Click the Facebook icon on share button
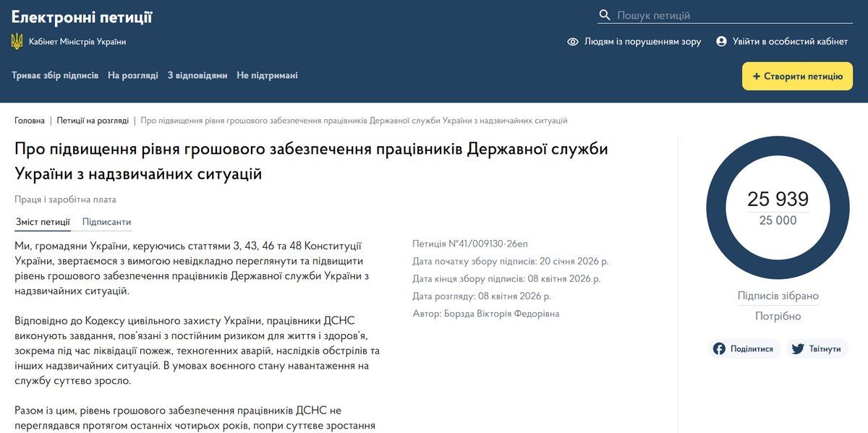868x433 pixels. pos(718,348)
